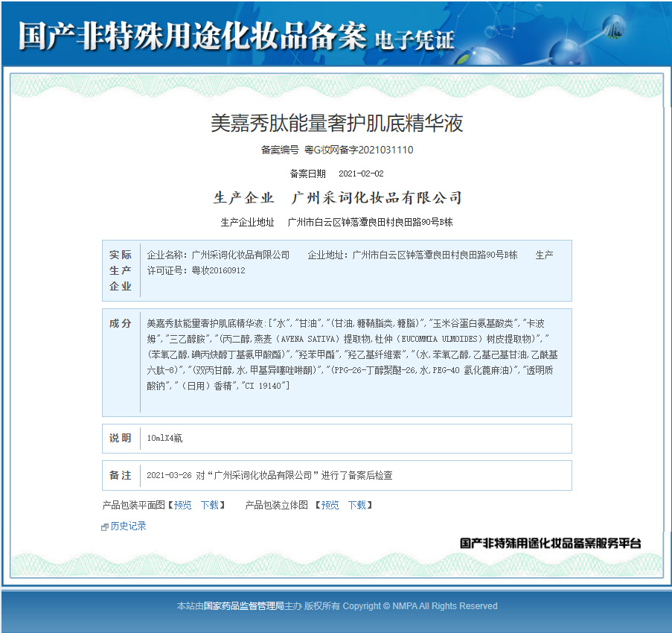Screen dimensions: 672x633
Task: Click the 生产企业地址 address line
Action: [336, 222]
